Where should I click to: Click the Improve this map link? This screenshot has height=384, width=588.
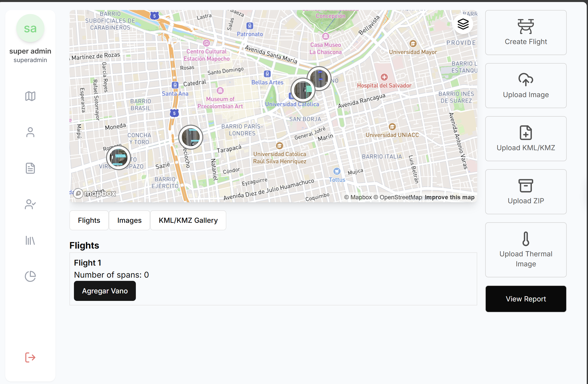[x=449, y=197]
